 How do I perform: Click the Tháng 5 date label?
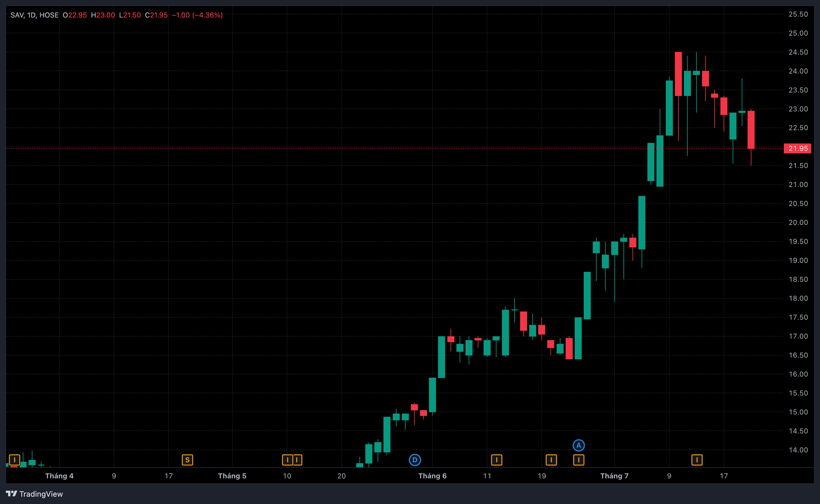coord(232,476)
